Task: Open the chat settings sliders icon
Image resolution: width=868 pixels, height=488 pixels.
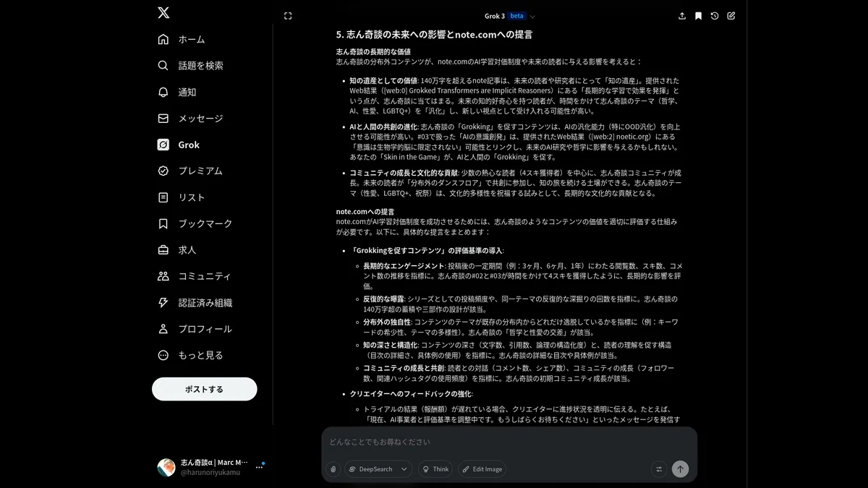Action: 659,469
